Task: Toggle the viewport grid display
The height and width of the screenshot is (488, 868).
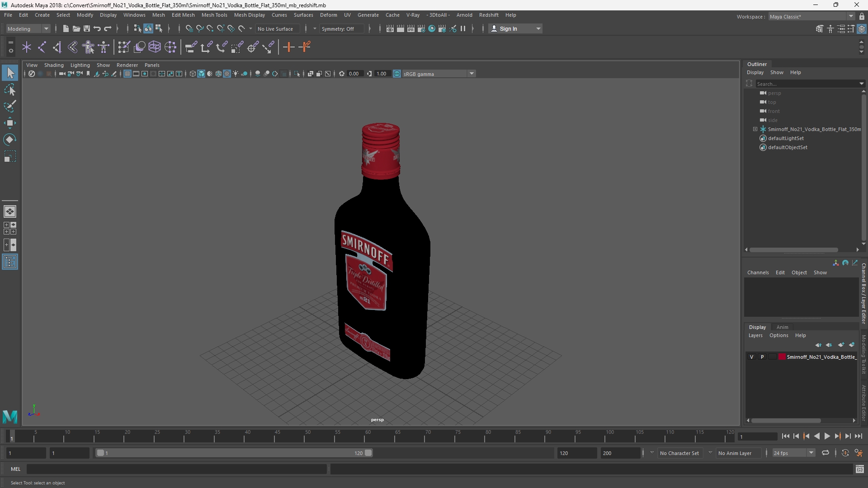Action: coord(127,74)
